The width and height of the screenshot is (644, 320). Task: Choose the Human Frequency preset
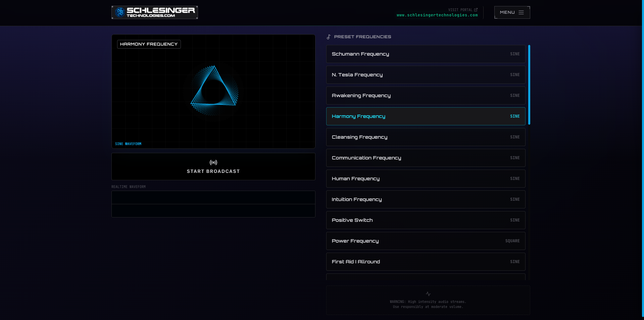[x=426, y=179]
